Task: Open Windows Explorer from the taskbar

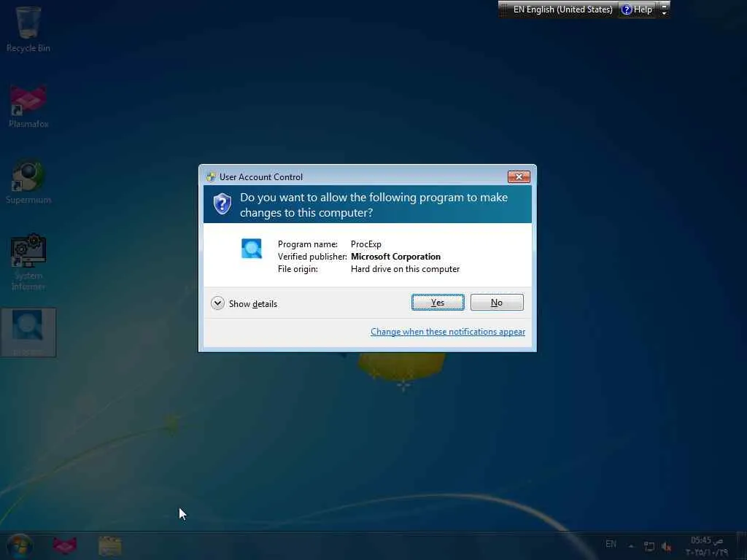Action: click(x=109, y=545)
